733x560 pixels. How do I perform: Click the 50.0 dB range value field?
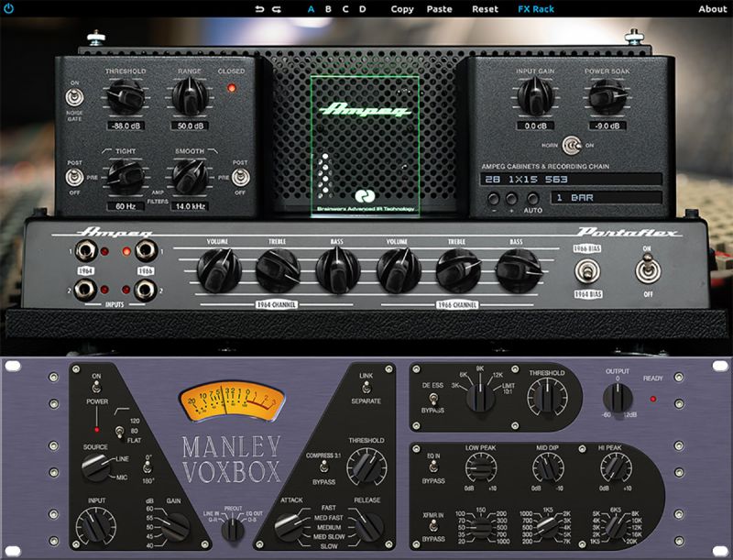click(190, 126)
